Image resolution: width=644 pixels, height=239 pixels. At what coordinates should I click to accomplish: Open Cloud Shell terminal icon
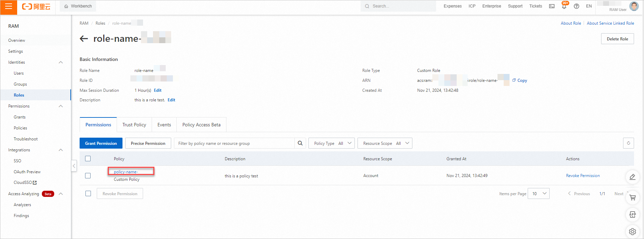pos(552,6)
